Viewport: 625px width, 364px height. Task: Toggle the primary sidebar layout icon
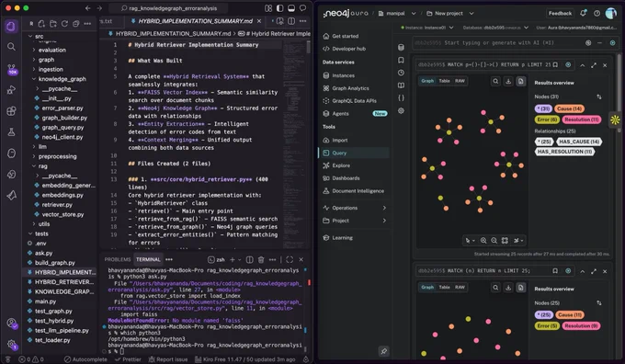[x=279, y=8]
